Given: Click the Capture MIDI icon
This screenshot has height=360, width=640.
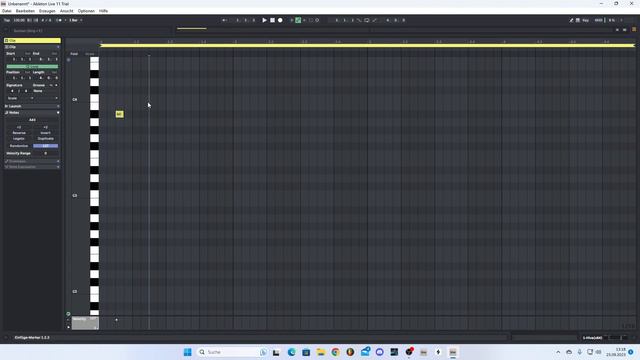Looking at the screenshot, I should tap(311, 20).
